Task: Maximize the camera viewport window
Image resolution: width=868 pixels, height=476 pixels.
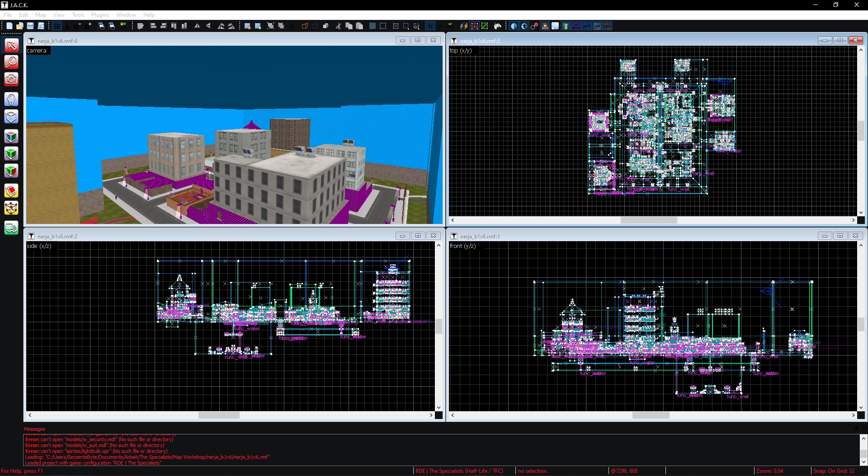Action: click(x=418, y=40)
